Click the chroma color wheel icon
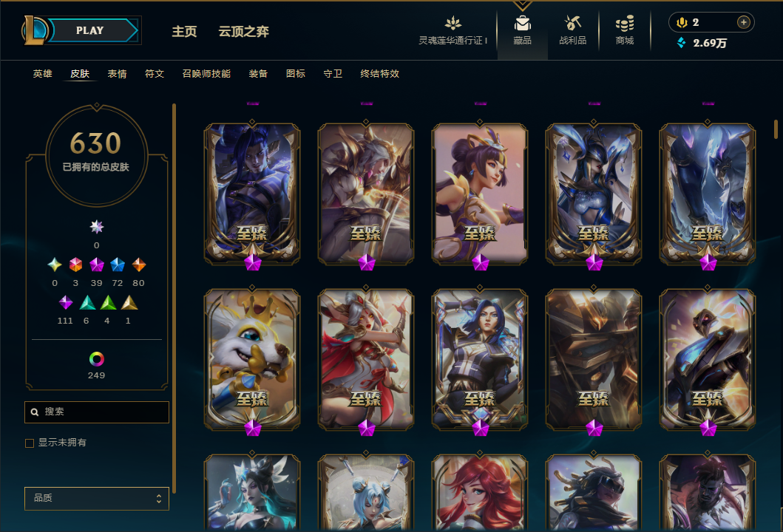783x532 pixels. [x=96, y=359]
